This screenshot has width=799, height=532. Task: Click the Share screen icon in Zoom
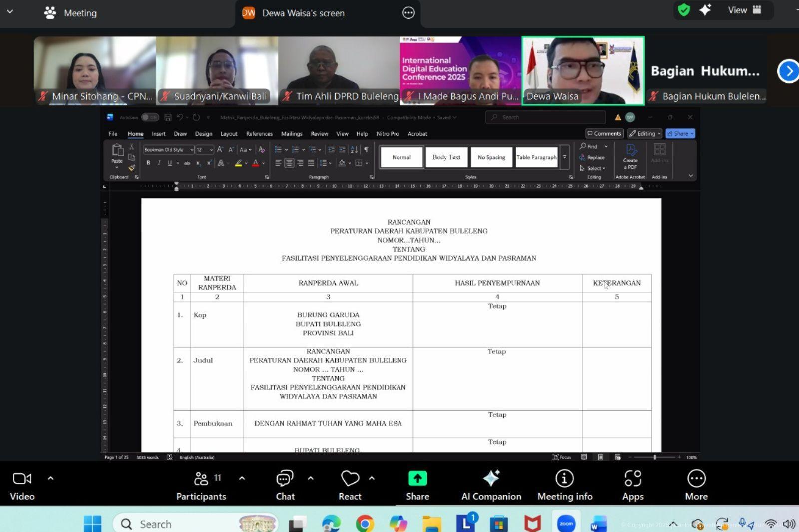417,479
